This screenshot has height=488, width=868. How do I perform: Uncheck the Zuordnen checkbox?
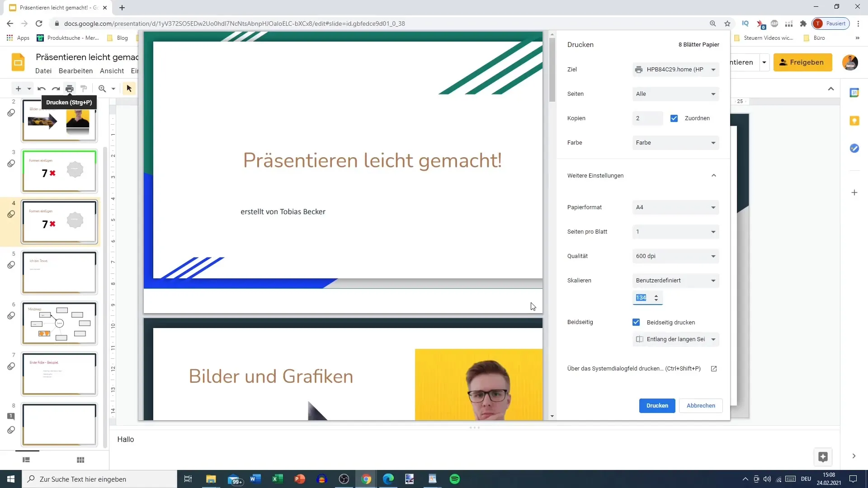tap(674, 118)
